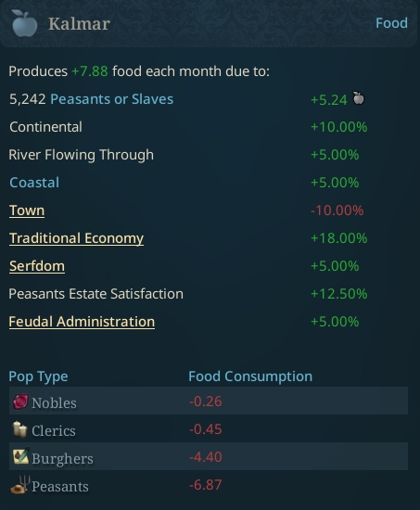
Task: Open the Feudal Administration link
Action: (82, 322)
